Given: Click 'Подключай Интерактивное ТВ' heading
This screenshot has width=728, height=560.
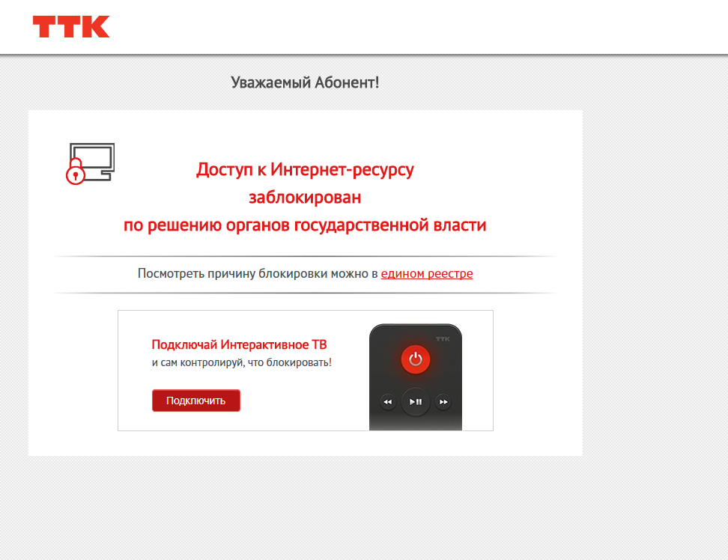Looking at the screenshot, I should (x=239, y=344).
